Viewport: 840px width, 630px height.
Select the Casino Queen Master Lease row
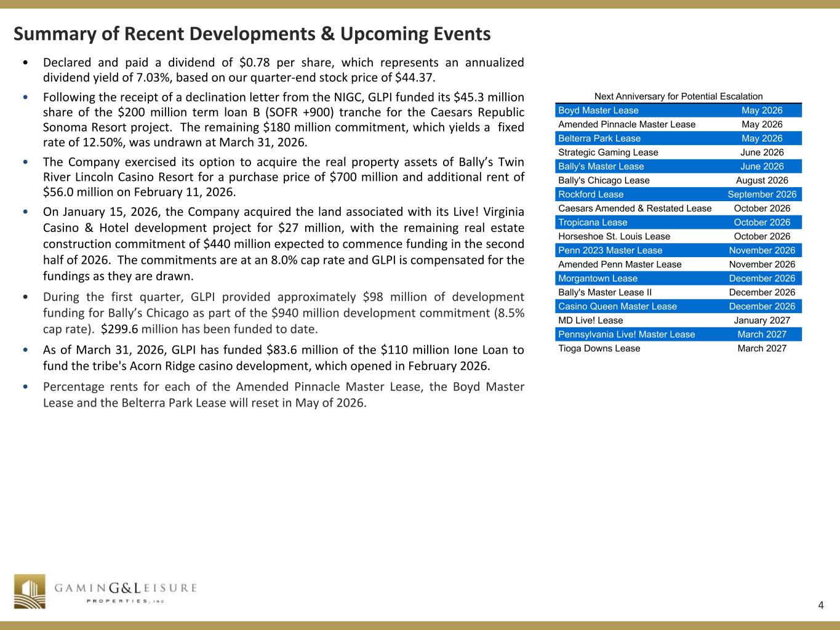678,306
